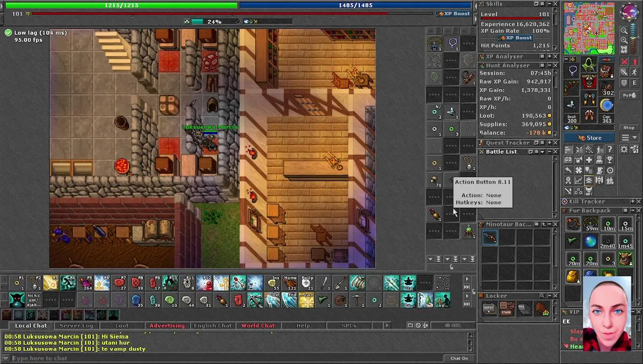Click the amulet equipment slot

pyautogui.click(x=573, y=70)
